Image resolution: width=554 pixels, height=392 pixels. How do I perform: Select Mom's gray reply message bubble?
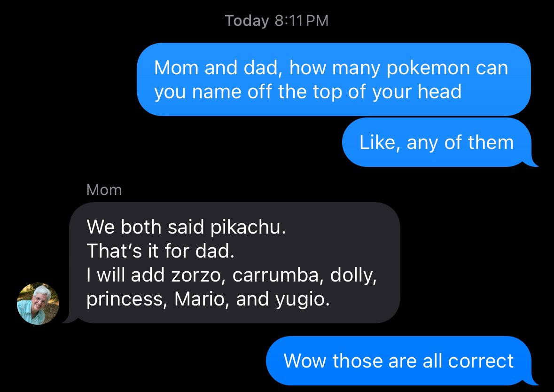pos(234,263)
